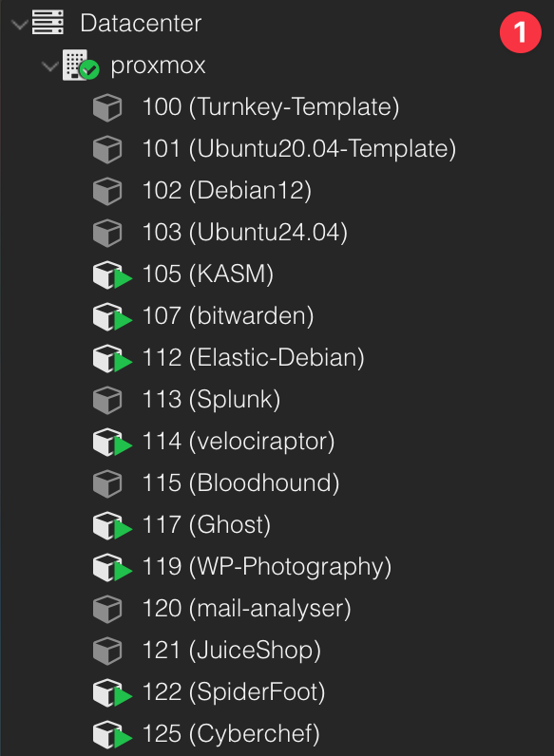Click the container icon for Bloodhound
The height and width of the screenshot is (756, 554).
(x=107, y=484)
